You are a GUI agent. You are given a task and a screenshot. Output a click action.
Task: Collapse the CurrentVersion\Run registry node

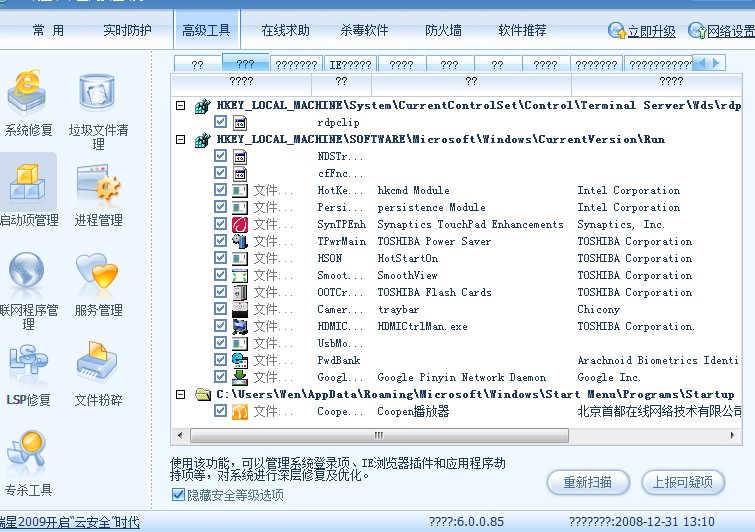[x=181, y=140]
